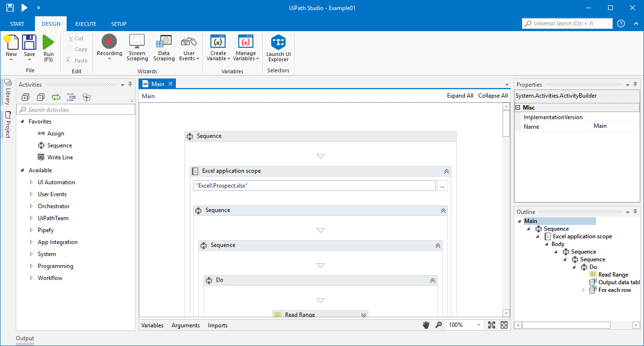The image size is (644, 346).
Task: Click the zoom magnifier icon
Action: pyautogui.click(x=438, y=325)
